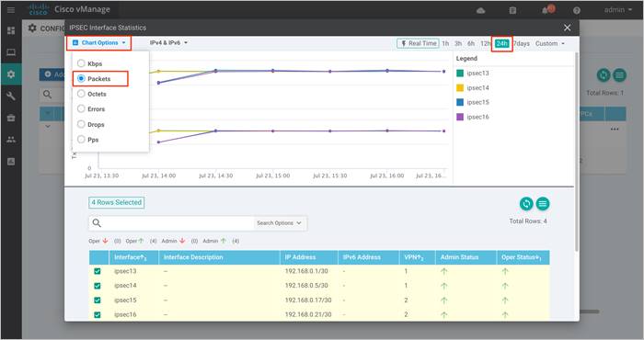The height and width of the screenshot is (340, 644).
Task: Uncheck the ipsec15 row checkbox
Action: pyautogui.click(x=98, y=300)
